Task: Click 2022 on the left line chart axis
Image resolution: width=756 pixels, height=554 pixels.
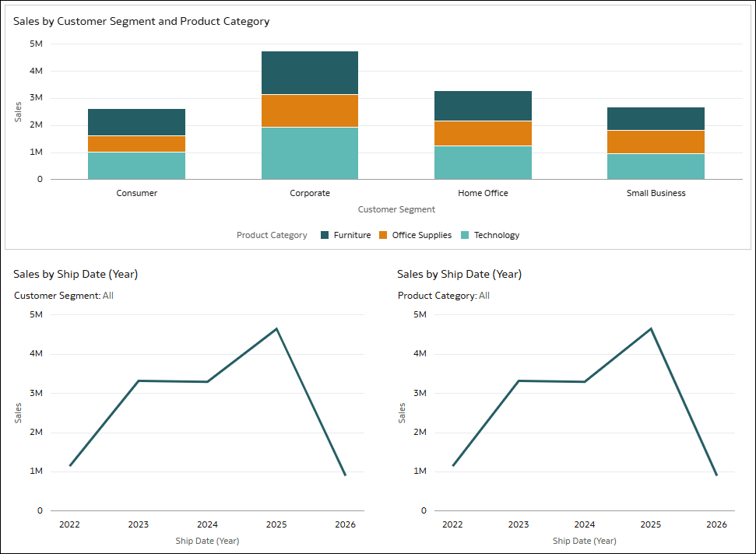Action: [x=69, y=524]
